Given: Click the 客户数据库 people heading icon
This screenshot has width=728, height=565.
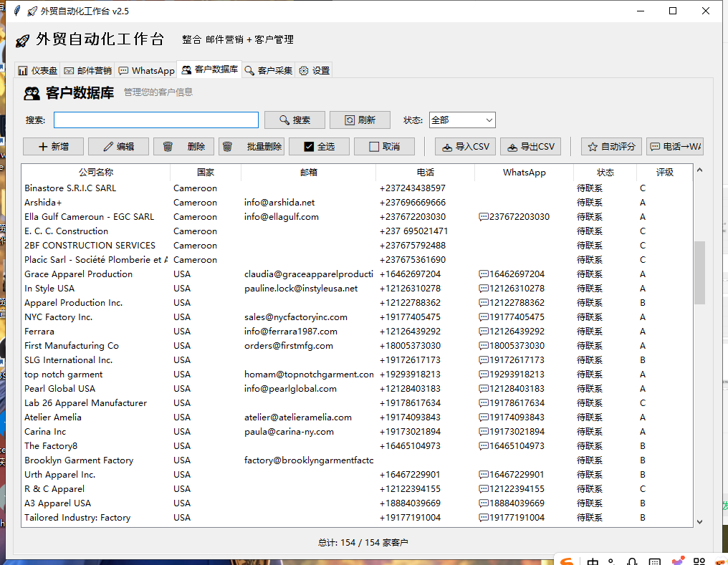Looking at the screenshot, I should tap(32, 94).
